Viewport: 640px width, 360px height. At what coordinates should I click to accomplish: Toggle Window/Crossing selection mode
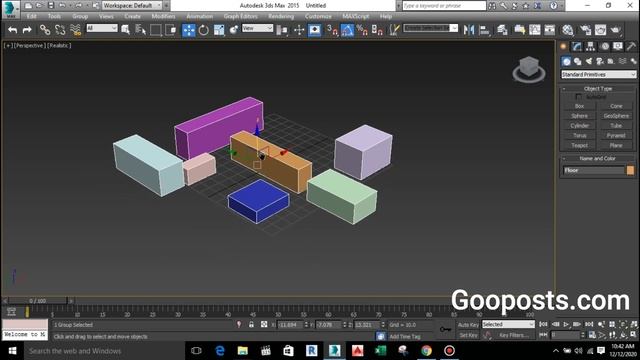tap(171, 30)
